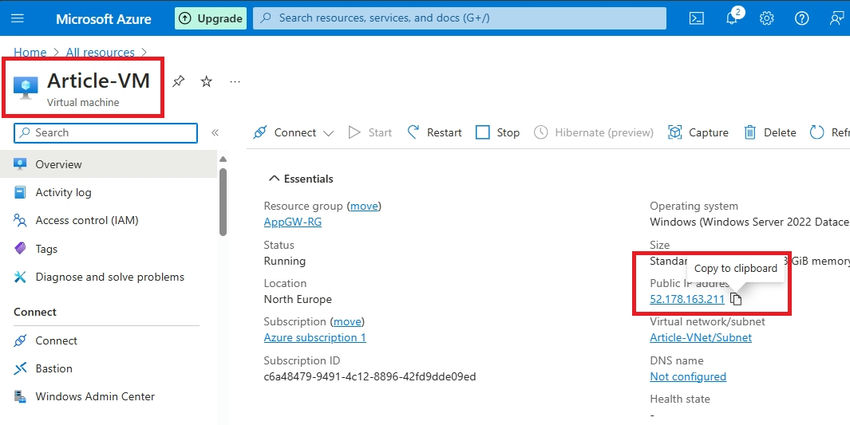Click the Overview monitor icon

(20, 164)
